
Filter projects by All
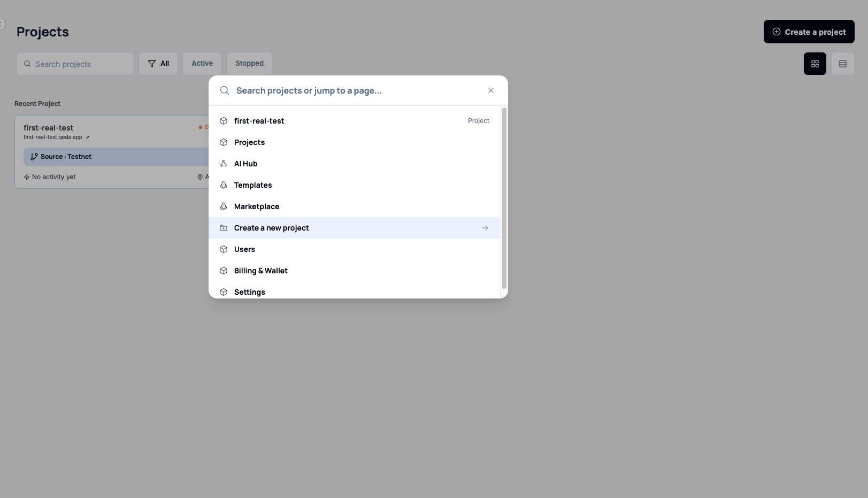click(158, 64)
